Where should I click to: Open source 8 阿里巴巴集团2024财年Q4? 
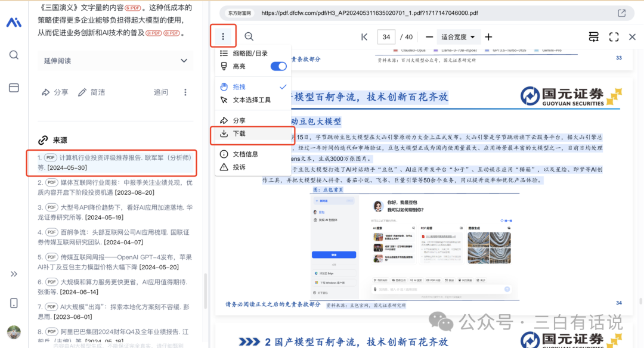(114, 336)
